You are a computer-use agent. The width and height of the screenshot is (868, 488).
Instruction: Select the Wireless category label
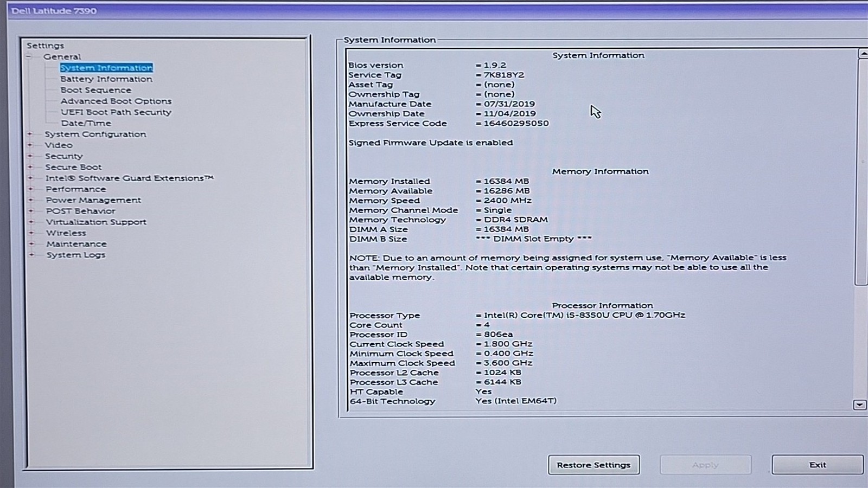coord(66,233)
